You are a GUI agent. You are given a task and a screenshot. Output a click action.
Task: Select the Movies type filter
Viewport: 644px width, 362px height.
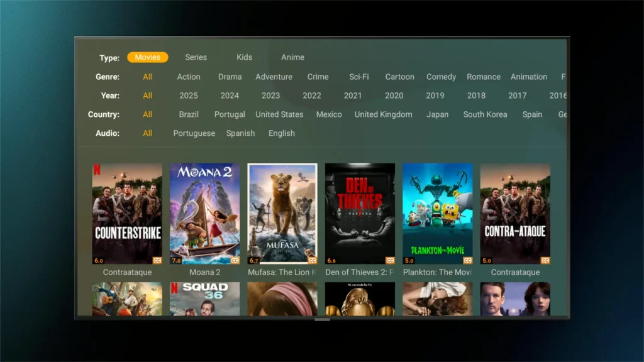click(x=147, y=57)
